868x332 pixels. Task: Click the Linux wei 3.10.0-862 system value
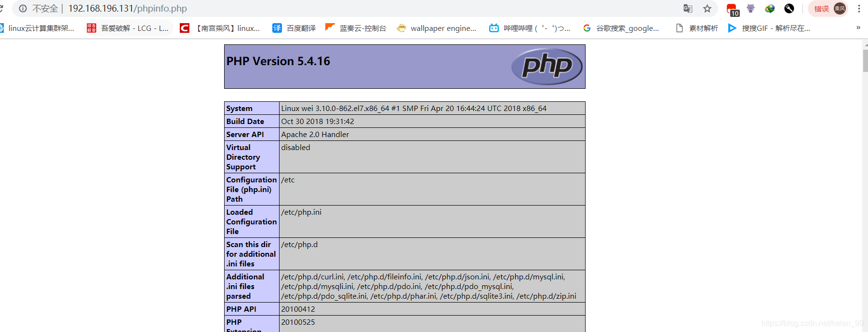(x=414, y=109)
